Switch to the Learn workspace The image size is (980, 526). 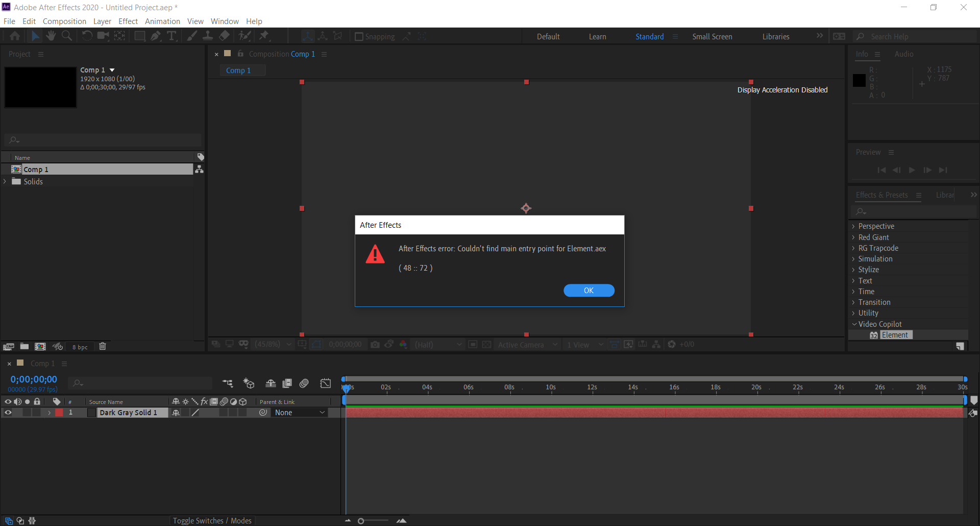[x=597, y=37]
